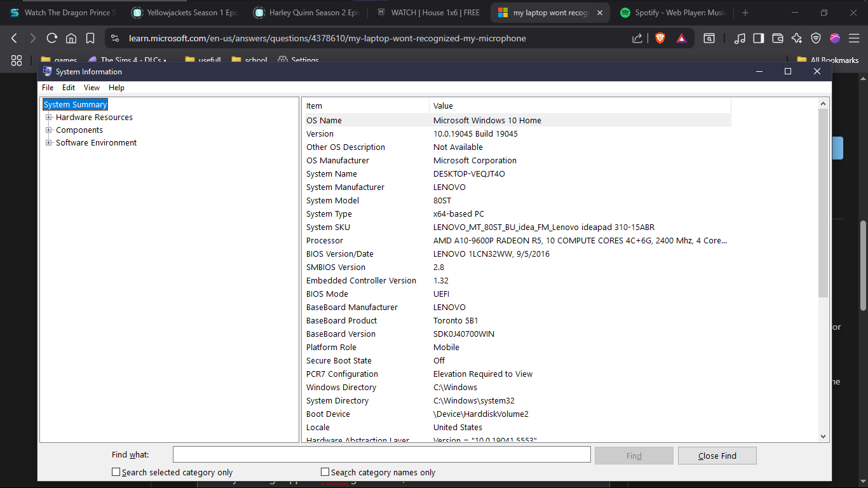868x488 pixels.
Task: Open the All Bookmarks folder
Action: click(x=828, y=60)
